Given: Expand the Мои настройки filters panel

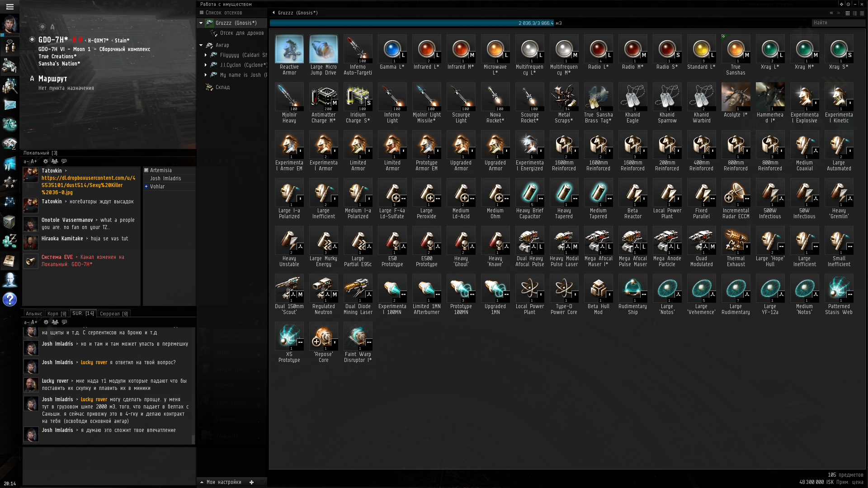Looking at the screenshot, I should [x=221, y=482].
